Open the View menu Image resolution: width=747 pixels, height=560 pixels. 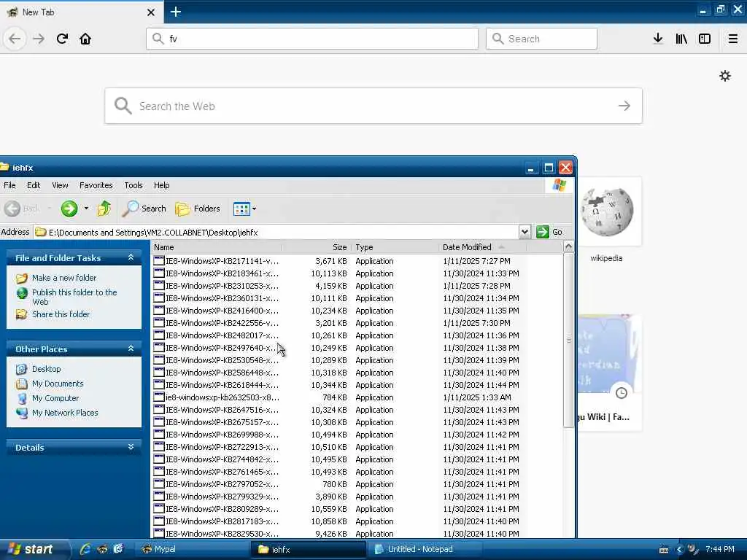pos(60,185)
